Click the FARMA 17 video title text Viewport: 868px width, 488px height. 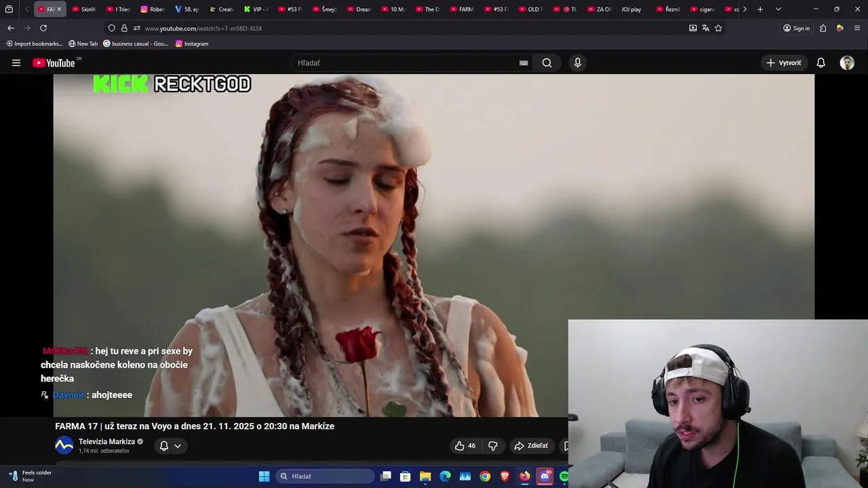click(x=195, y=426)
